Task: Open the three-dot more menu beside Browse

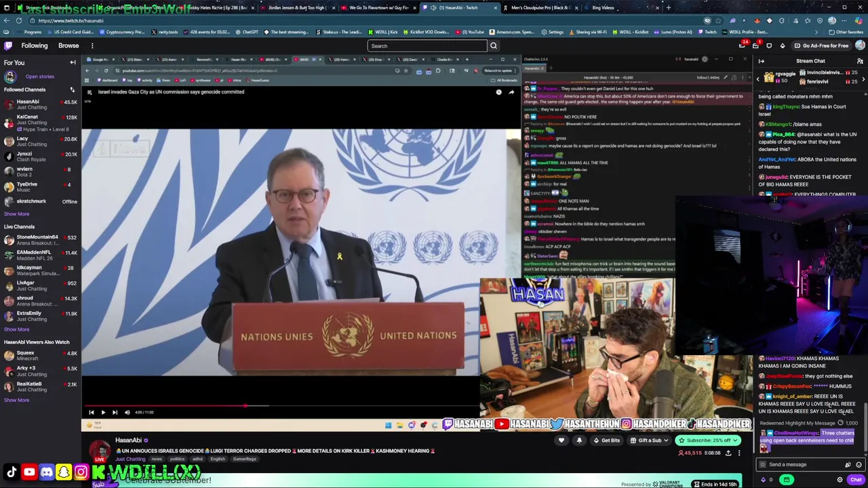Action: click(x=92, y=45)
